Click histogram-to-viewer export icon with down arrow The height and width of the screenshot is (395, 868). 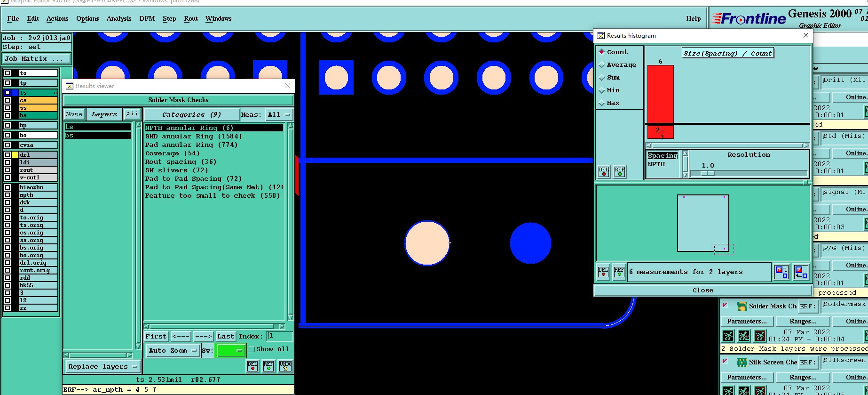coord(781,272)
